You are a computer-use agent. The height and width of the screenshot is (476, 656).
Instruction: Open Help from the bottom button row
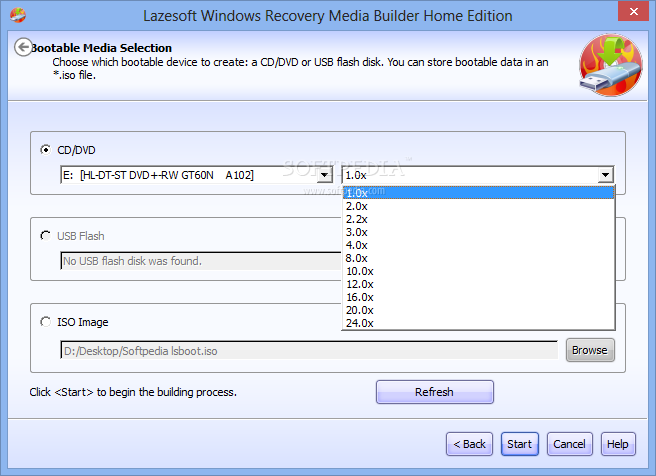click(x=618, y=444)
